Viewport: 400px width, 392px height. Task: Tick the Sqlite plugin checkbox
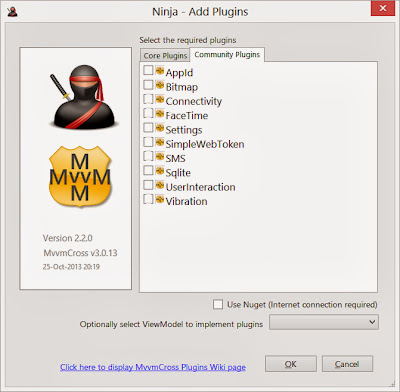pyautogui.click(x=148, y=171)
